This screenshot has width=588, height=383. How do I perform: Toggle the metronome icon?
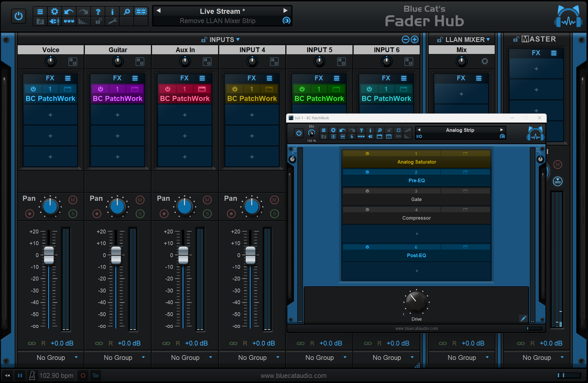click(x=32, y=376)
